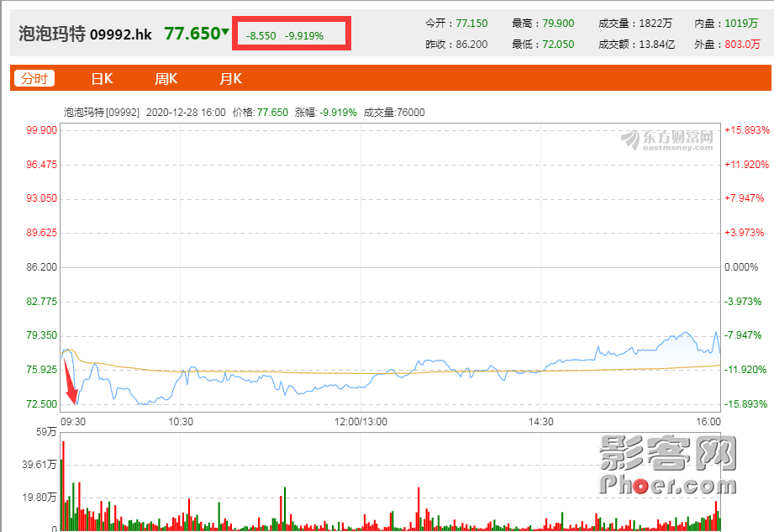Click the 86.200 label on the price axis

41,267
